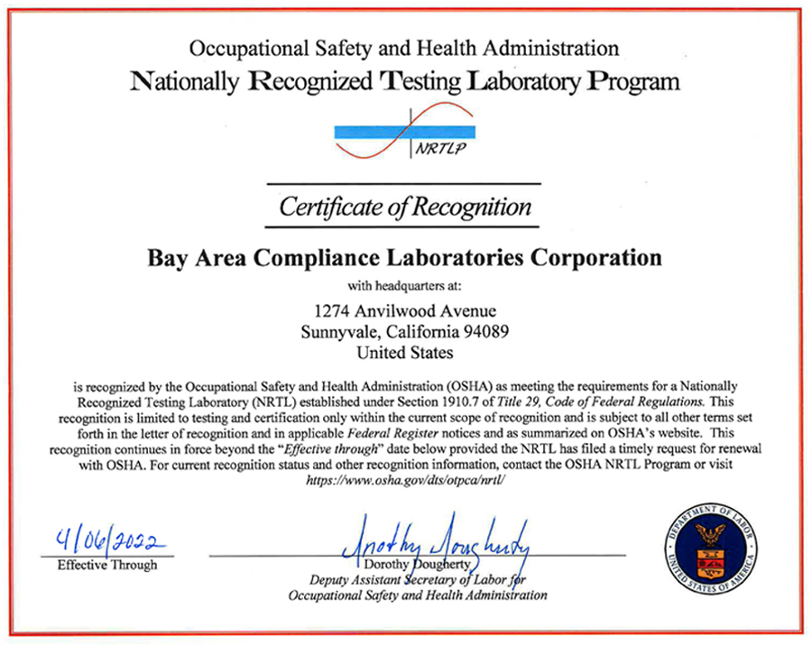
Task: Click the printed name Dorothy Dougherty
Action: point(417,564)
